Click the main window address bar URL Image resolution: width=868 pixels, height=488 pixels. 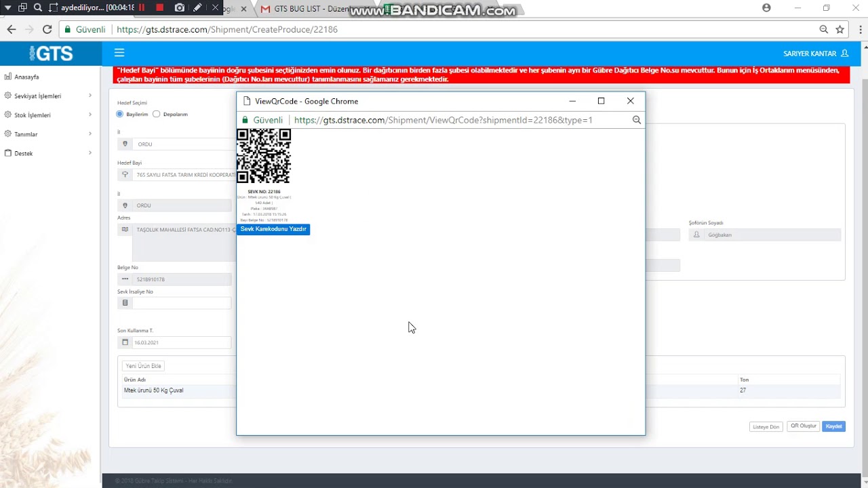(x=227, y=30)
